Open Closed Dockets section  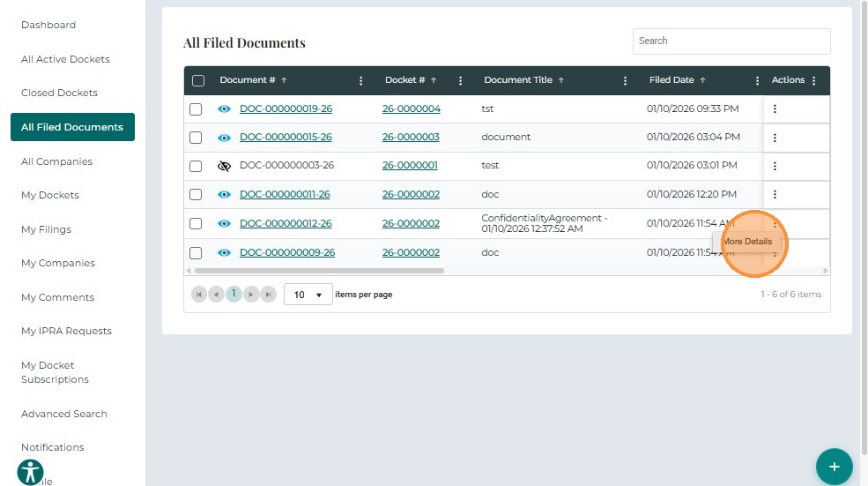(59, 93)
